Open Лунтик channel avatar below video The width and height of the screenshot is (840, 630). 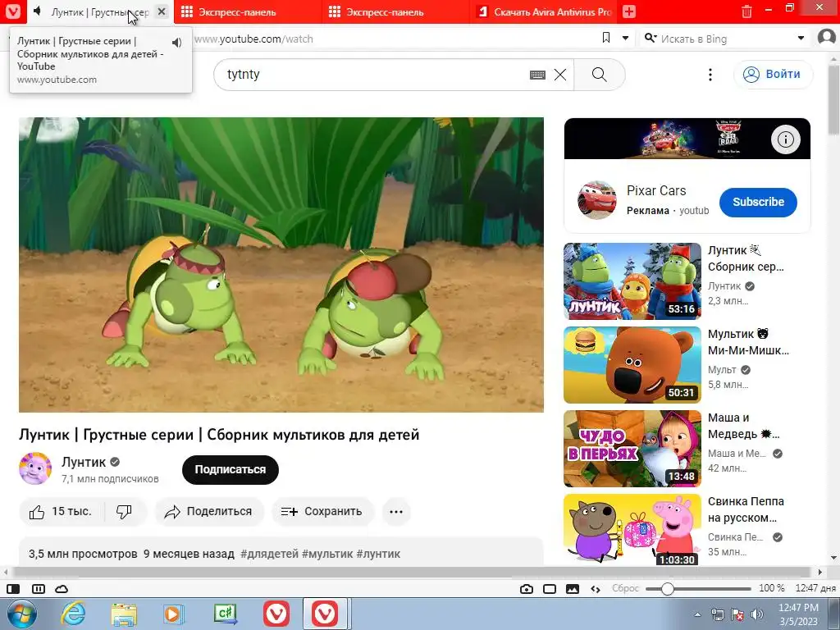[x=35, y=468]
